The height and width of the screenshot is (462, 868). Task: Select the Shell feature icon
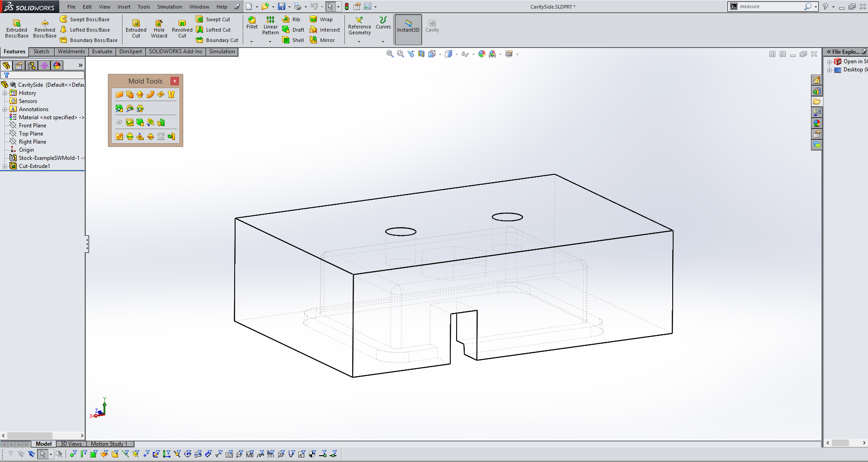(293, 40)
